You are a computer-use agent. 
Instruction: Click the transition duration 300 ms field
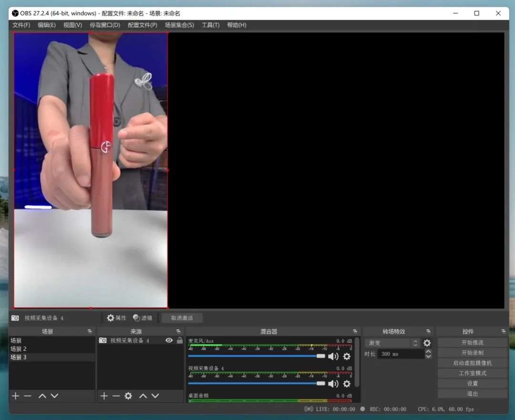pos(401,354)
